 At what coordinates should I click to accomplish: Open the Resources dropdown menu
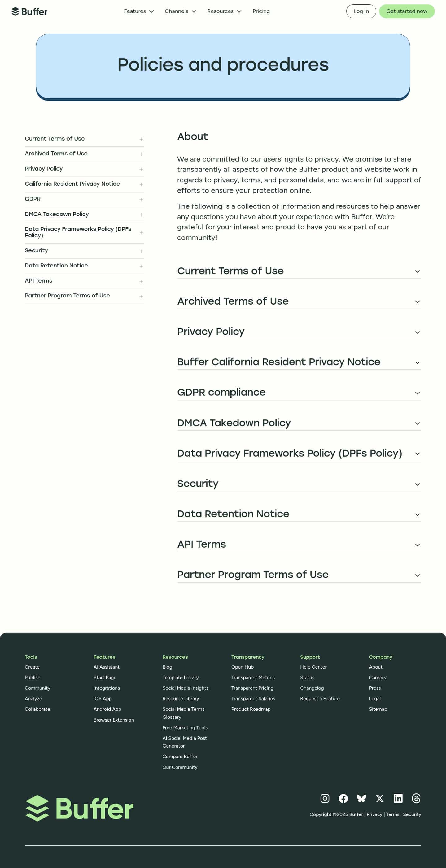coord(224,11)
